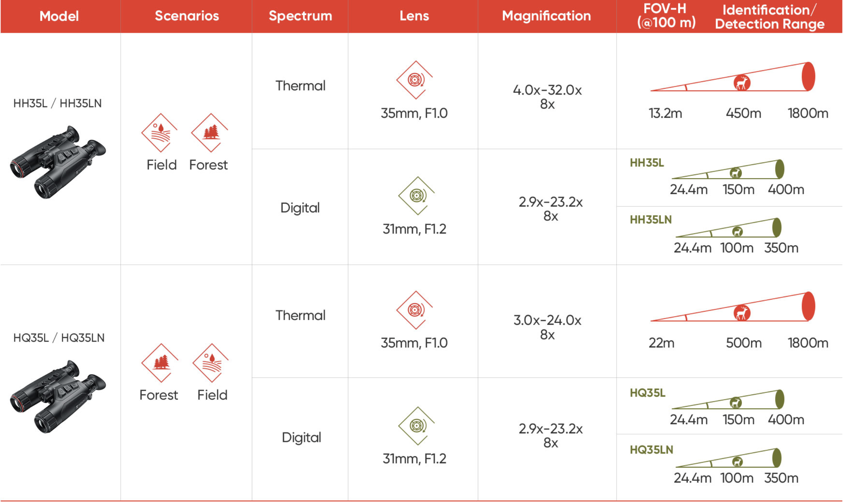Click the 4.0x-32.0x magnification value

click(x=547, y=90)
